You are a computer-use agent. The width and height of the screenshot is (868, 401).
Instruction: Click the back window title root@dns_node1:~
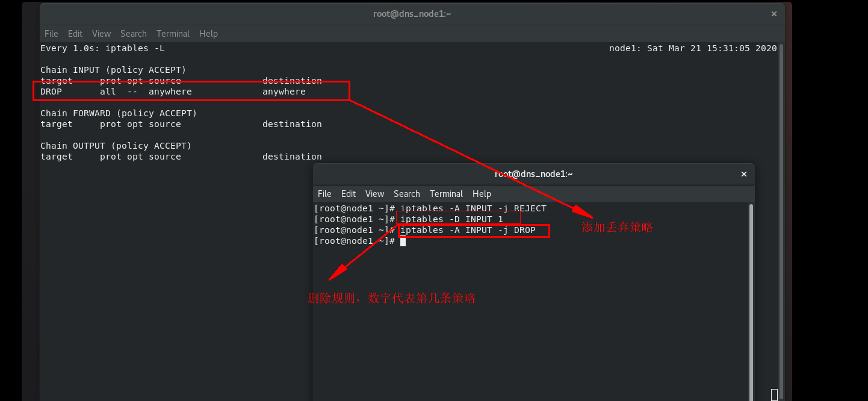(412, 13)
